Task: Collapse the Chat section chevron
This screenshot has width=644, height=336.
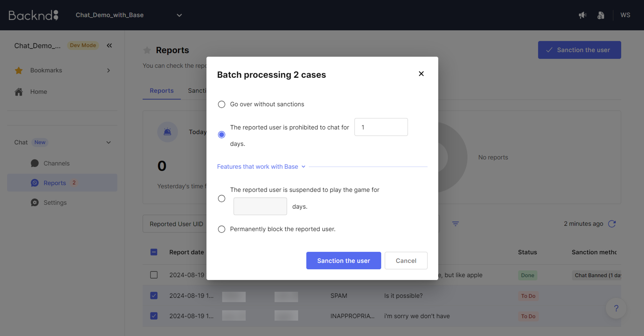Action: [x=108, y=142]
